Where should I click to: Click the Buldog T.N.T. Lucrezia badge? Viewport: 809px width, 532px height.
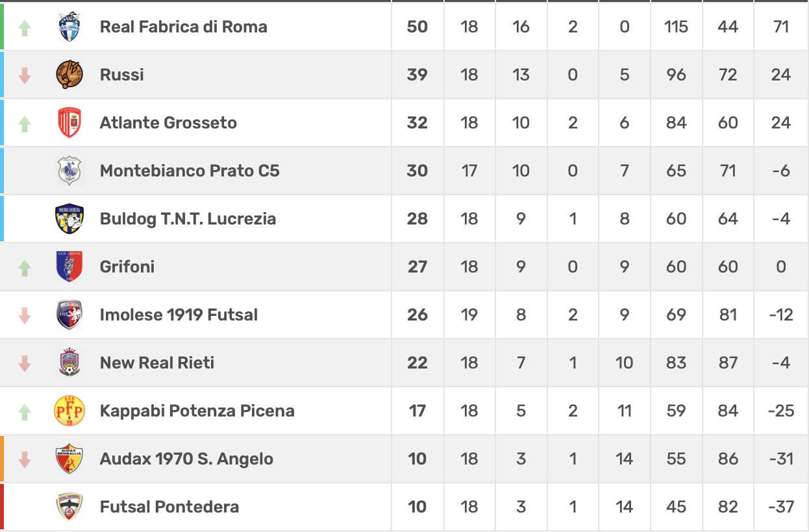click(x=69, y=219)
